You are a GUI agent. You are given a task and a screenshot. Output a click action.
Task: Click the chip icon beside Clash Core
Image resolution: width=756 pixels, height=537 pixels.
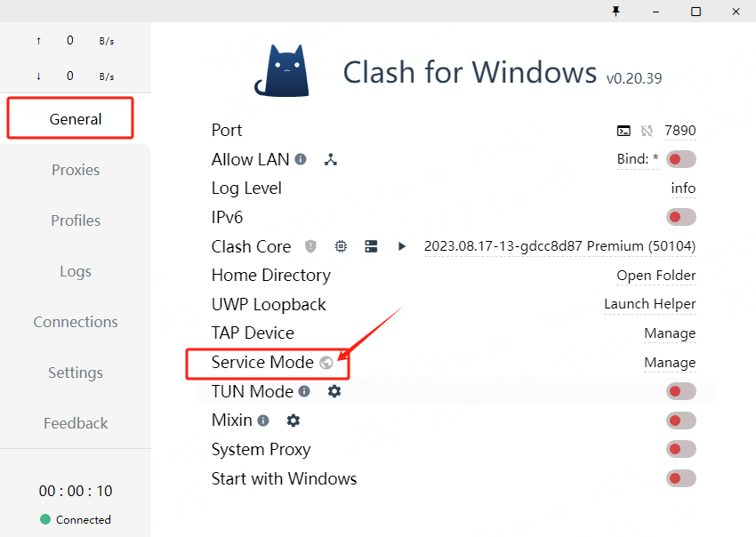pos(341,246)
